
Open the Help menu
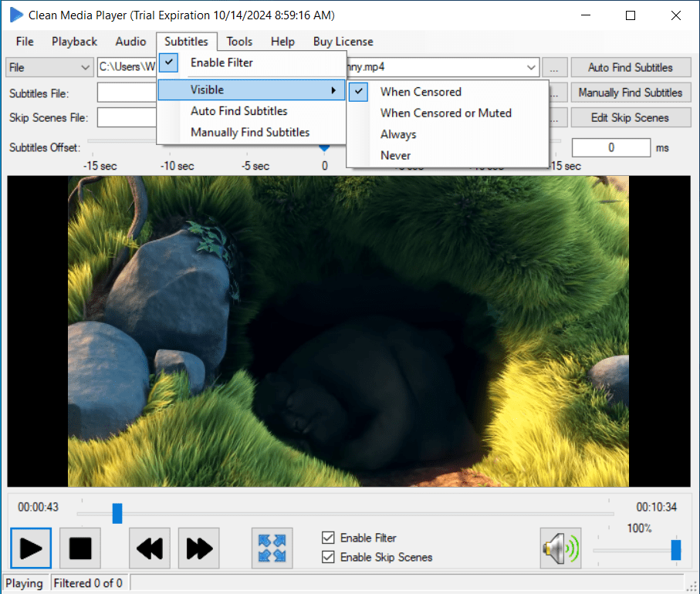[282, 42]
